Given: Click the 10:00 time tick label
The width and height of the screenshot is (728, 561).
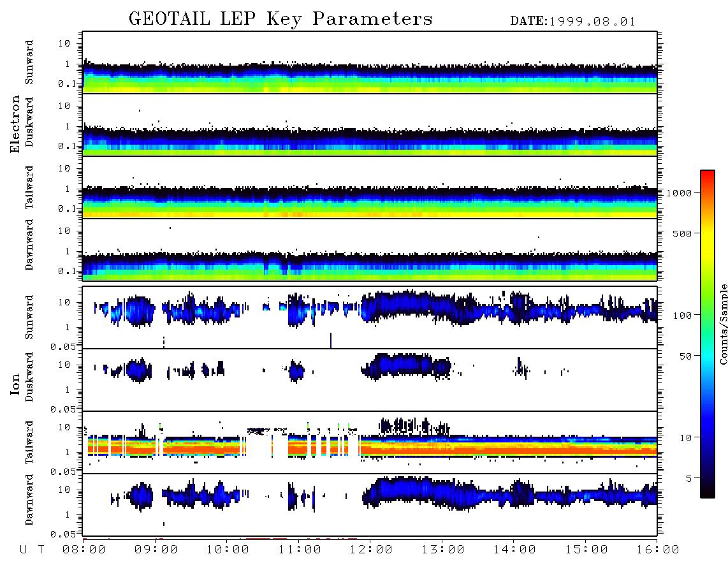Looking at the screenshot, I should (228, 550).
